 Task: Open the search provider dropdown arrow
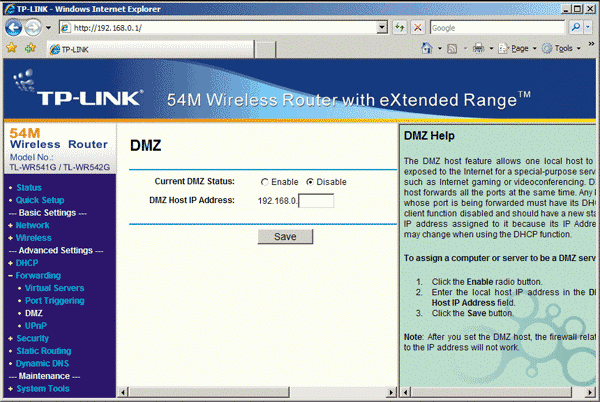588,27
